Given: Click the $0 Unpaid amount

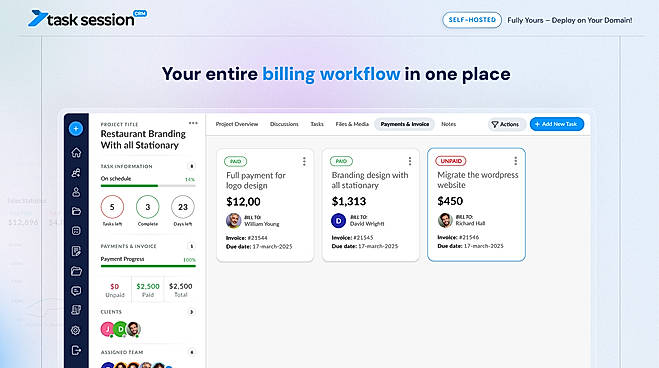Looking at the screenshot, I should (115, 286).
